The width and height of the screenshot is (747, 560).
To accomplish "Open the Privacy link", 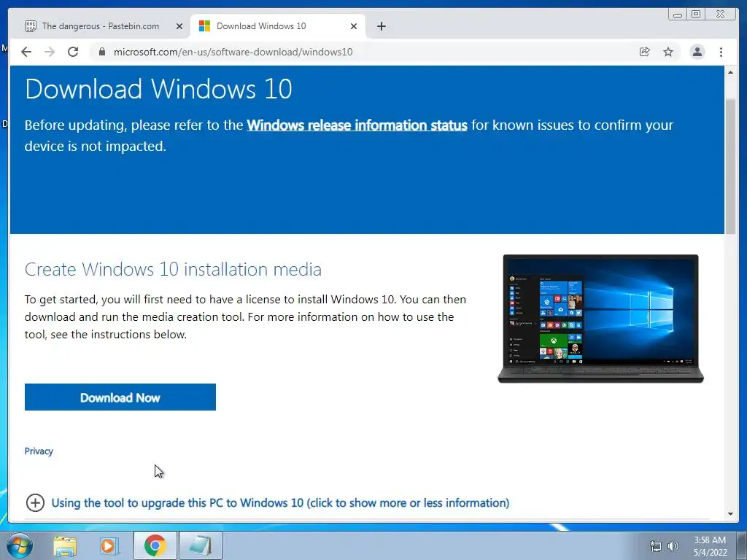I will (39, 451).
